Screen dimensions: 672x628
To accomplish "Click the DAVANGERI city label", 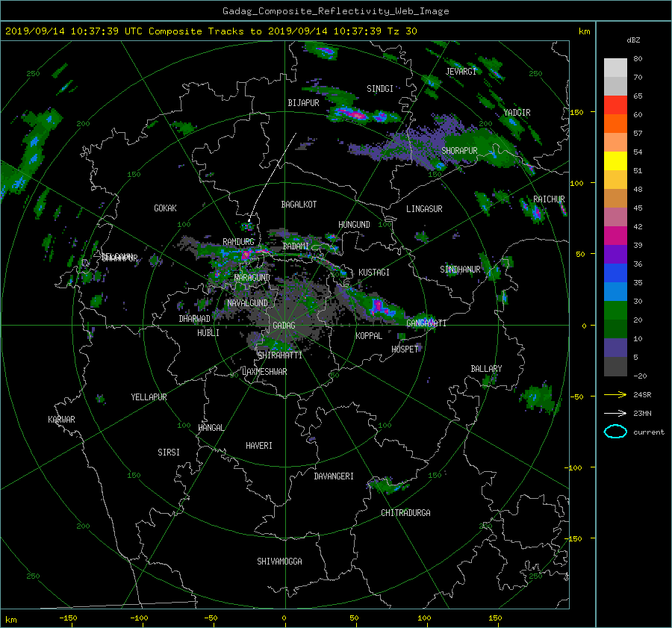I will (x=334, y=476).
